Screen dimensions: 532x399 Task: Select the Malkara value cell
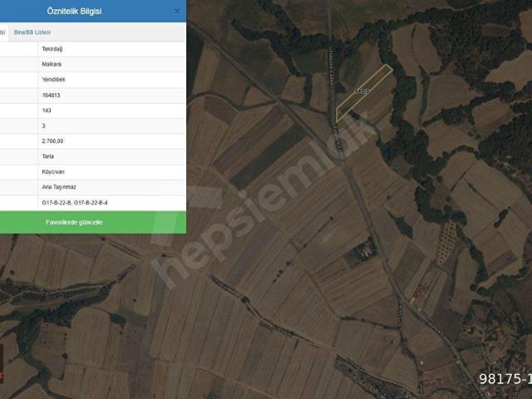click(112, 64)
